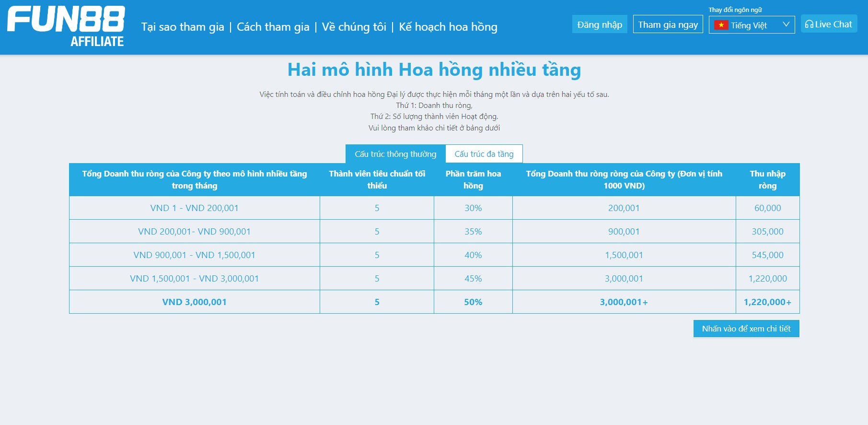The height and width of the screenshot is (425, 868).
Task: Click the '1,220,000+' net income cell
Action: 768,302
